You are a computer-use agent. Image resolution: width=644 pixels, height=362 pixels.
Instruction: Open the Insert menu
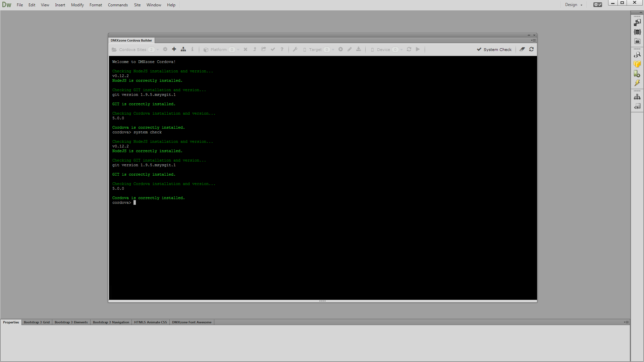tap(60, 5)
